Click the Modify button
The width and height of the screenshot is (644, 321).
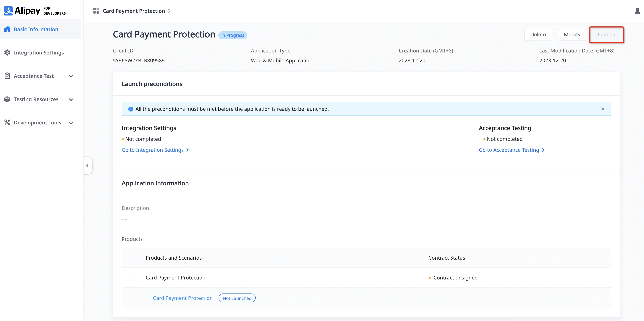click(572, 34)
